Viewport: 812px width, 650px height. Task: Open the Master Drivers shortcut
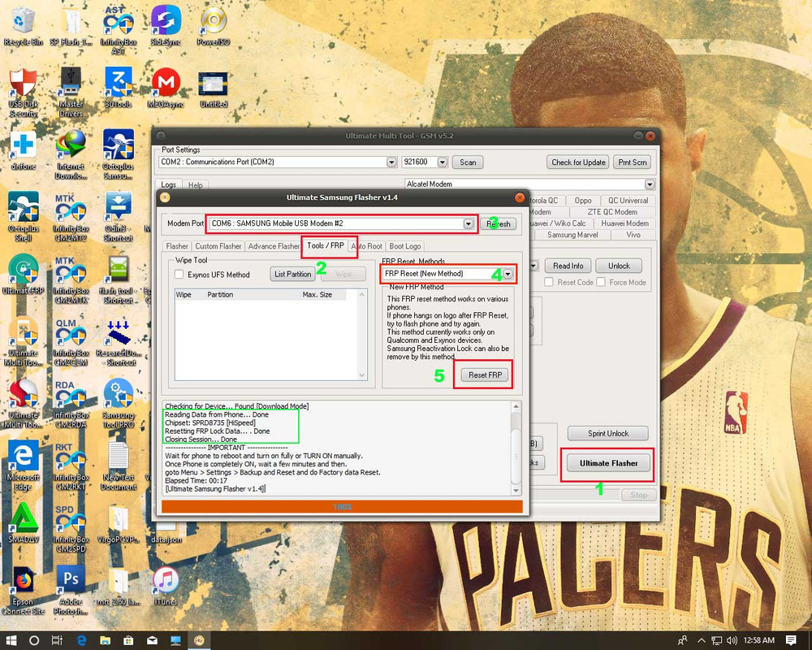pyautogui.click(x=71, y=93)
